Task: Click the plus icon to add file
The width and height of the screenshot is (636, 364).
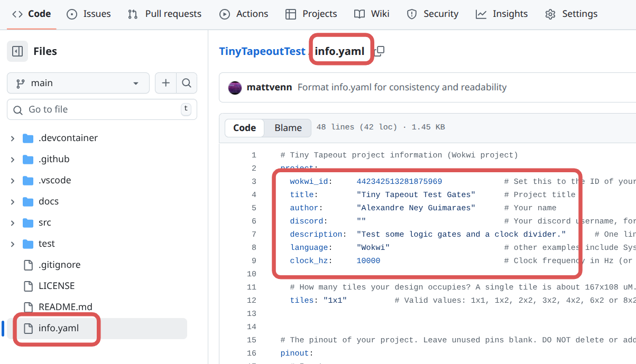Action: (165, 83)
